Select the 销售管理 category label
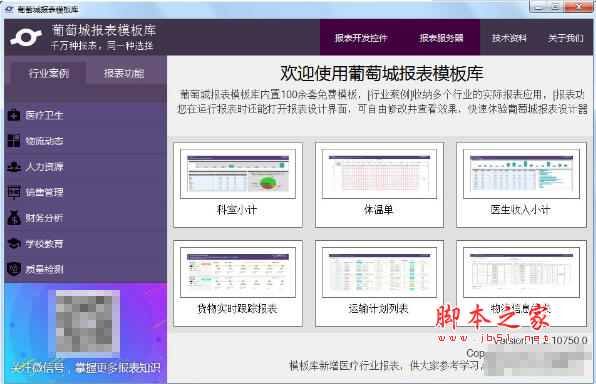 [44, 192]
